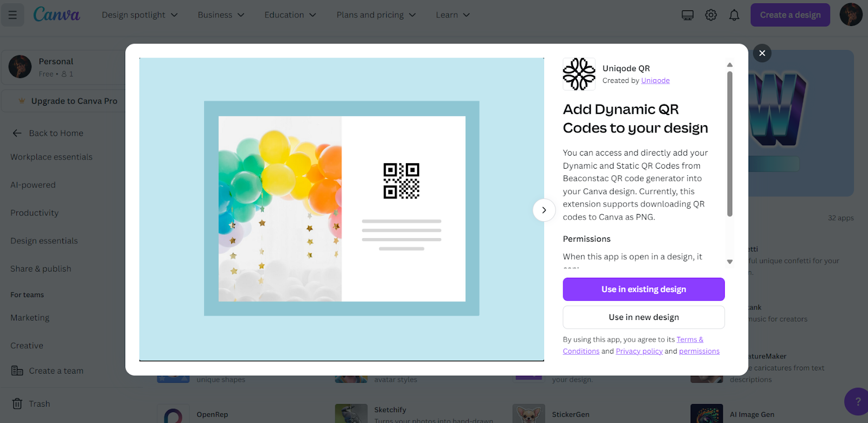This screenshot has height=423, width=868.
Task: Click the QR code preview image
Action: click(401, 181)
